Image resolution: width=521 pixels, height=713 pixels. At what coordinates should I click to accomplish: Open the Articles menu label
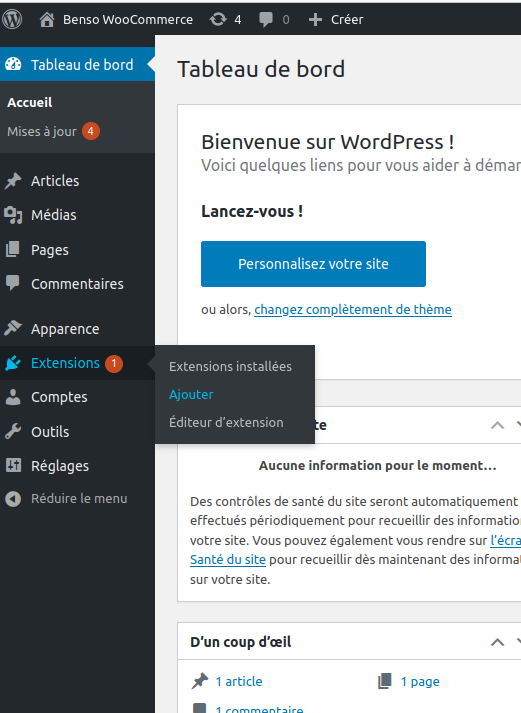pyautogui.click(x=55, y=181)
